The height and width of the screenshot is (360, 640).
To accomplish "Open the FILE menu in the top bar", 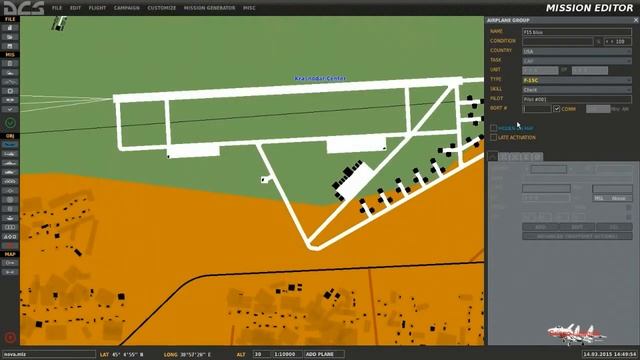I will [57, 8].
